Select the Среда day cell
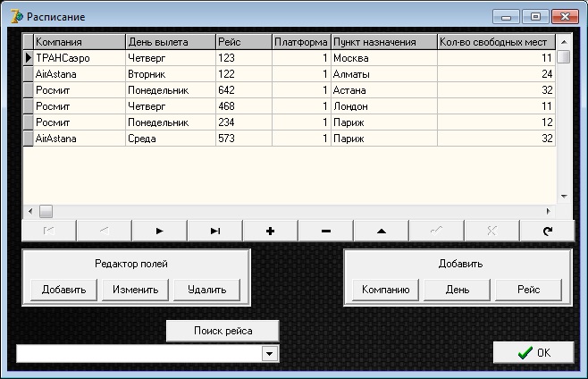The image size is (588, 379). 171,139
